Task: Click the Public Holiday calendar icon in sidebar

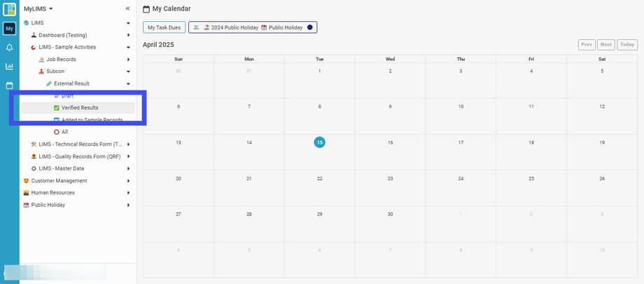Action: (x=27, y=205)
